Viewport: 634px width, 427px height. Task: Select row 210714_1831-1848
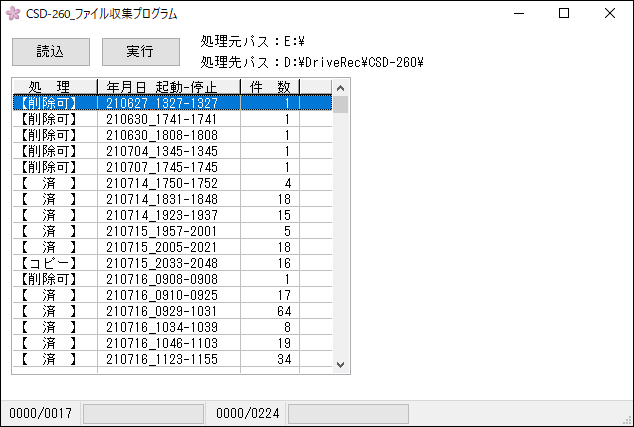point(173,199)
